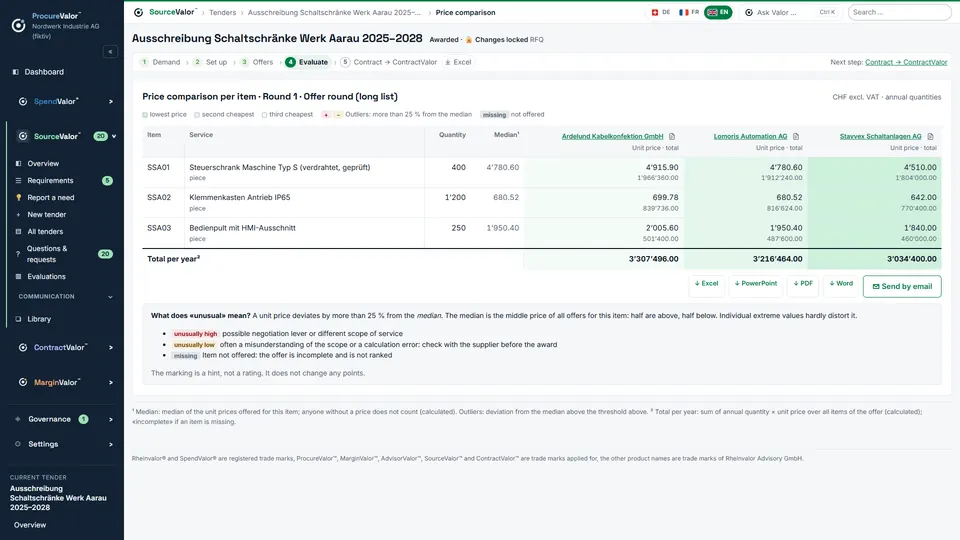The height and width of the screenshot is (540, 960).
Task: Go to step 3 Offers
Action: tap(257, 62)
